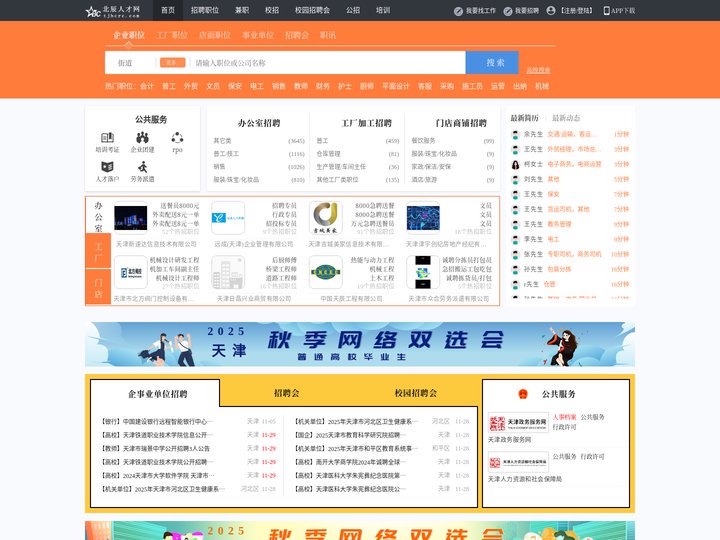Open the rpo circular icon

coord(177,137)
